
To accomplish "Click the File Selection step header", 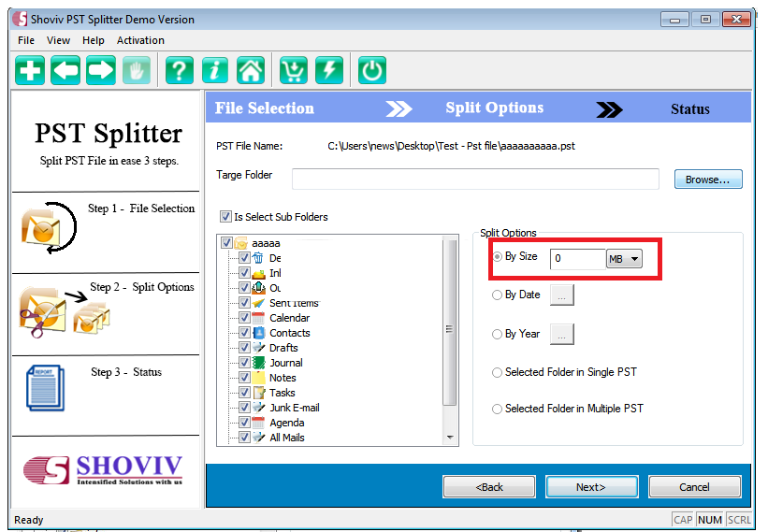I will (265, 108).
